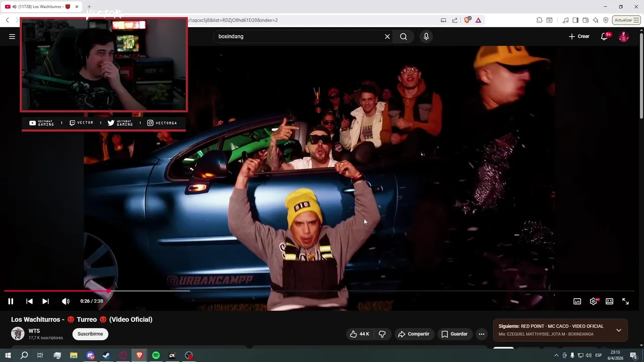Close the Los Wachiturros browser tab
This screenshot has width=644, height=362.
click(x=76, y=7)
